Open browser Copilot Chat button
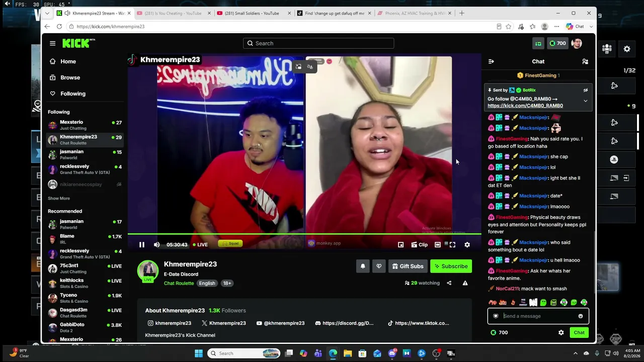 575,26
